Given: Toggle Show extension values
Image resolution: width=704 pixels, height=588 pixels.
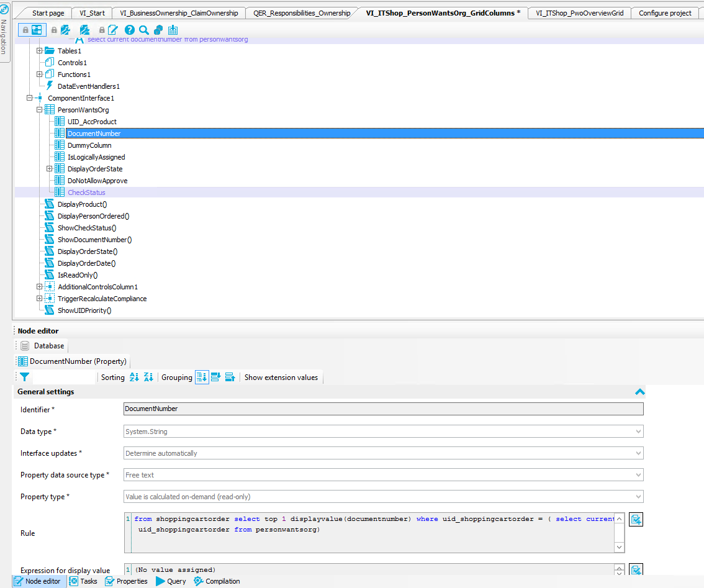Looking at the screenshot, I should [281, 378].
